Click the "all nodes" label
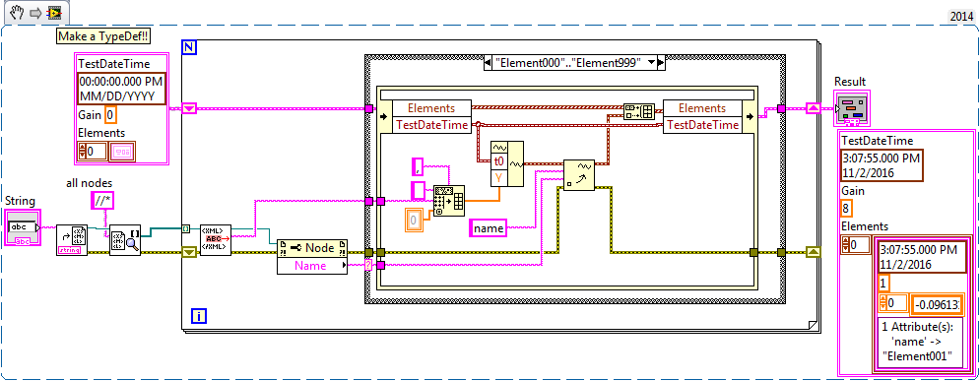Screen dimensions: 980x381 (x=91, y=183)
